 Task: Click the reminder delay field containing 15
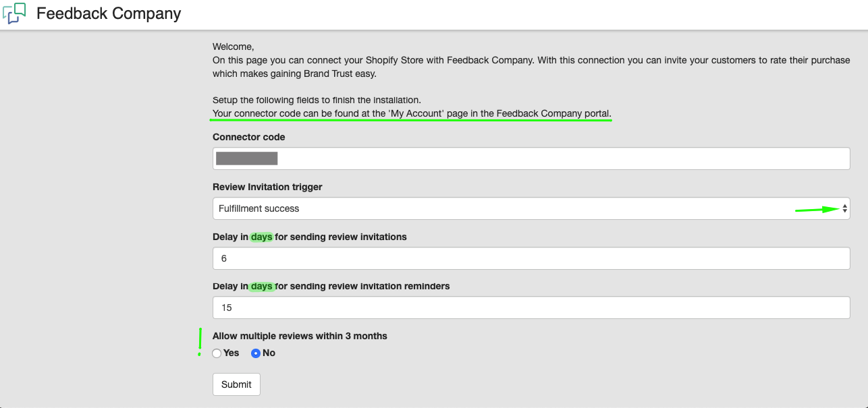pos(531,308)
